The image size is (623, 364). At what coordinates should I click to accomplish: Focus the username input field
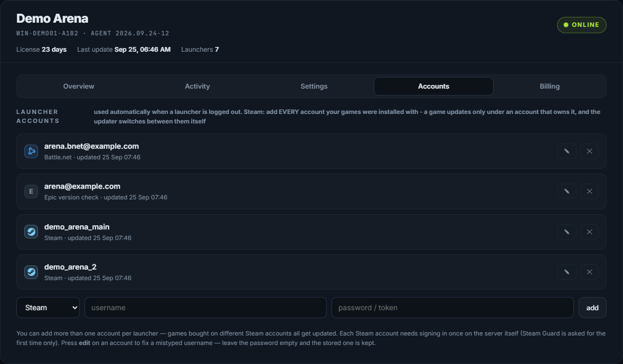click(x=205, y=308)
